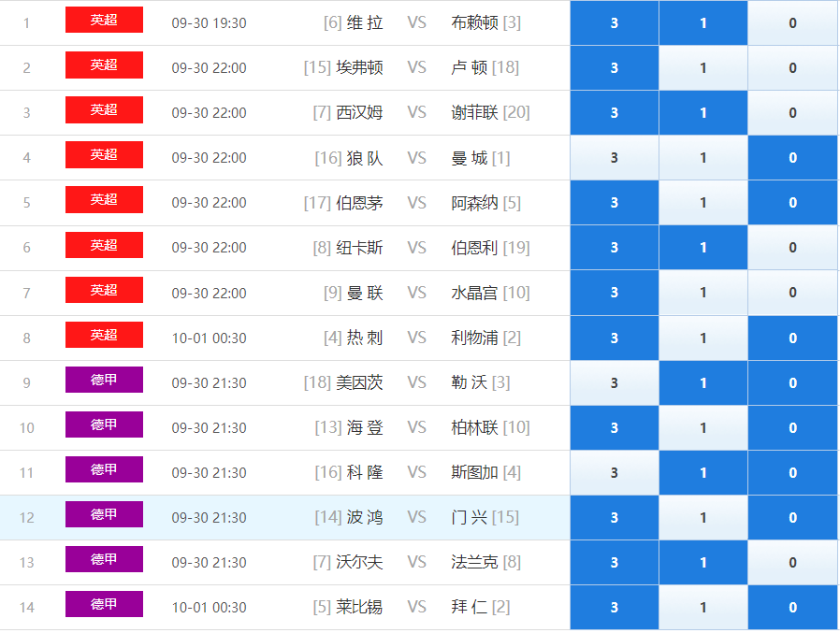Toggle option 3 for 沃尔夫 vs 法兰克
840x633 pixels.
(x=615, y=563)
